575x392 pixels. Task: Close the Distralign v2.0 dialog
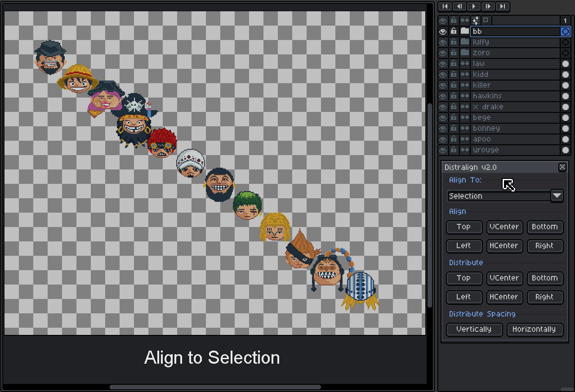[562, 167]
